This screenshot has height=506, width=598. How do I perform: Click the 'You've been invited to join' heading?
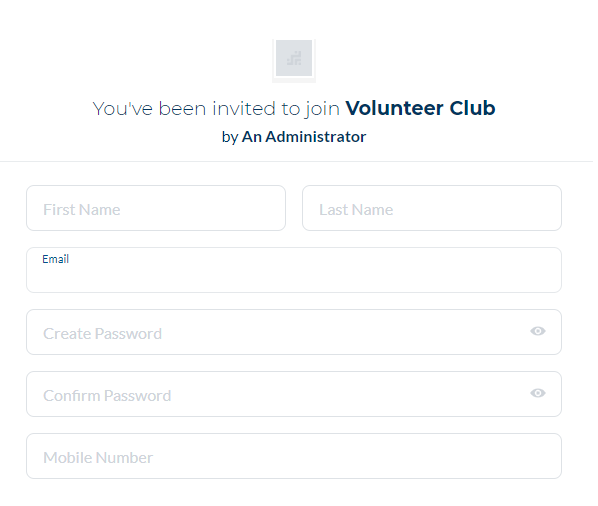click(218, 109)
